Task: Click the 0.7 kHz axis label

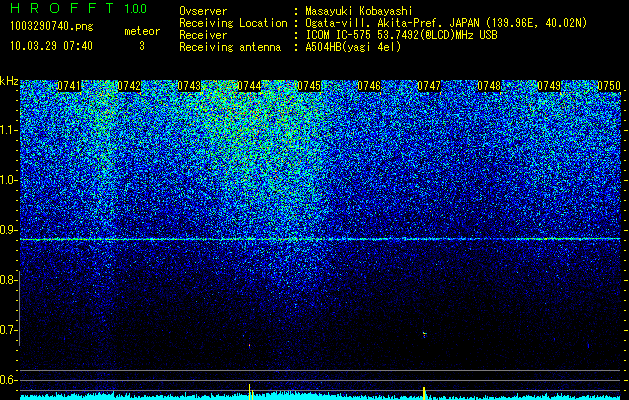Action: pos(9,330)
